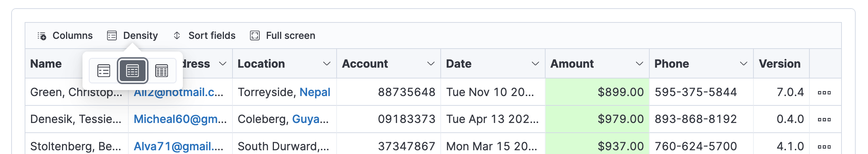The image size is (868, 154).
Task: Expand Date column header menu
Action: (x=536, y=64)
